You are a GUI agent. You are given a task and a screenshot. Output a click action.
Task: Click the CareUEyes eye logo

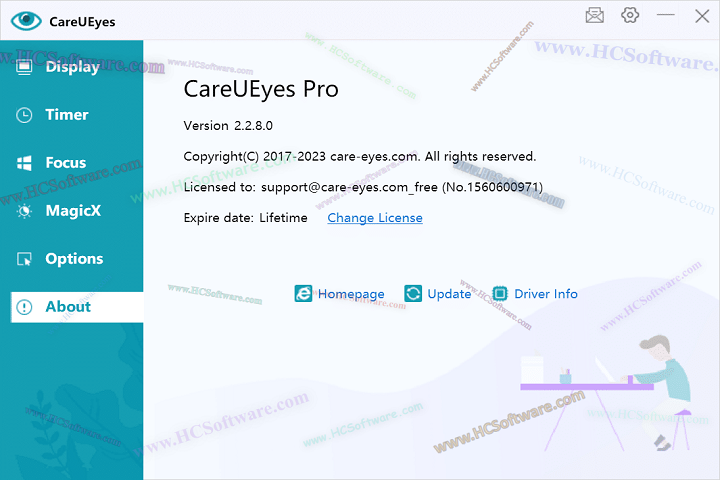point(26,21)
